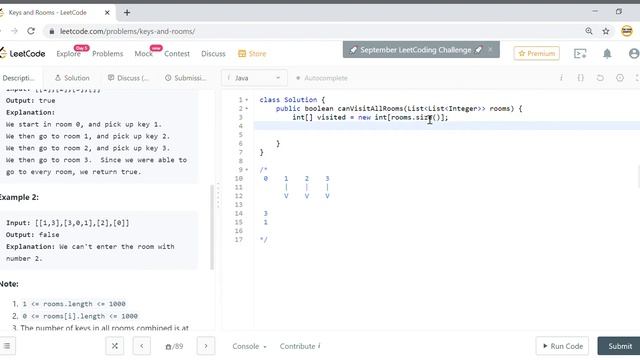640x360 pixels.
Task: Open the browser profile avatar
Action: pyautogui.click(x=627, y=31)
